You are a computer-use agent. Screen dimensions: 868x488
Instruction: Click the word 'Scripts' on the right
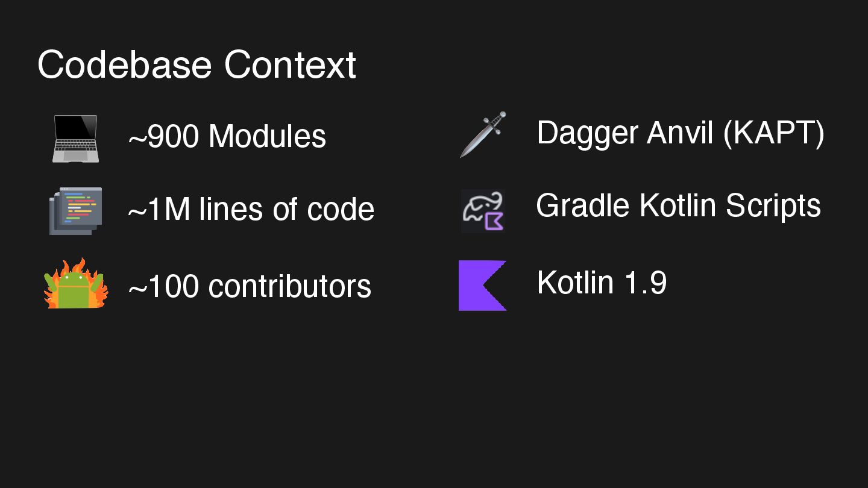click(773, 206)
